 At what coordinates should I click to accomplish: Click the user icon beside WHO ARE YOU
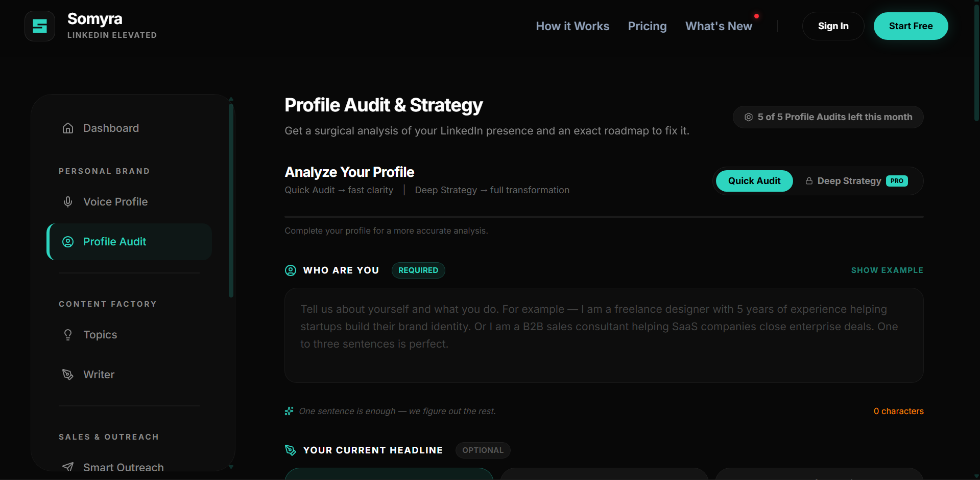(x=290, y=270)
